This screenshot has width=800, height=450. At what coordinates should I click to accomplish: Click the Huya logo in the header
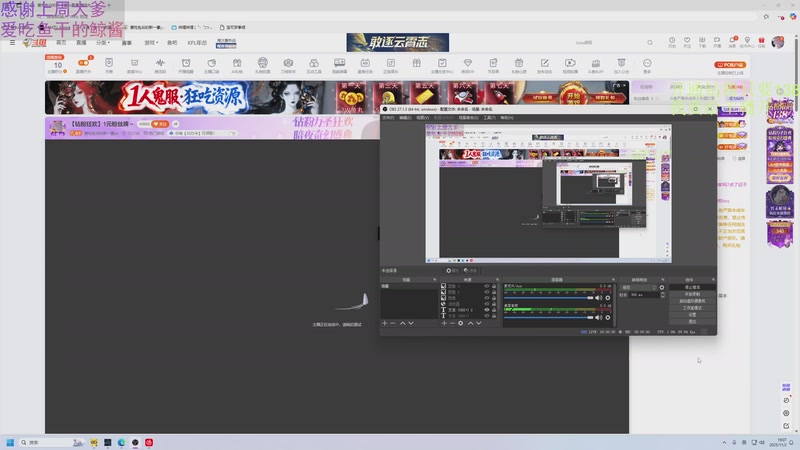(35, 43)
